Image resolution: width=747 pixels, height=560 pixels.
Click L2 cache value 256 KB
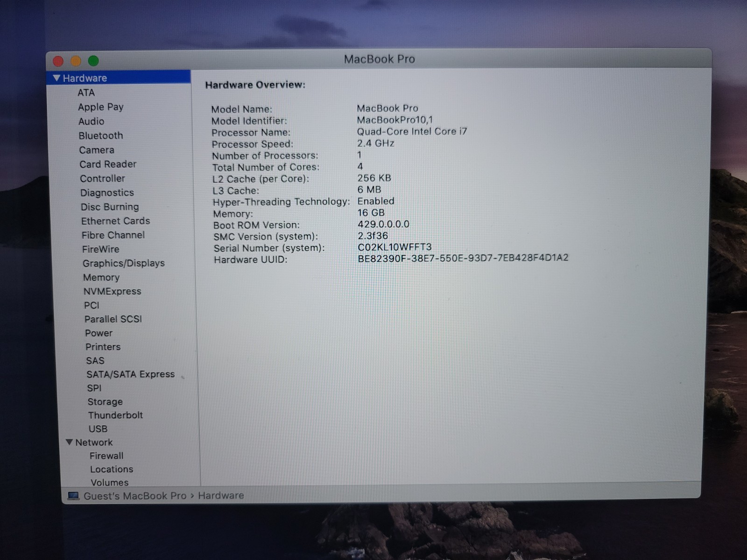(374, 178)
